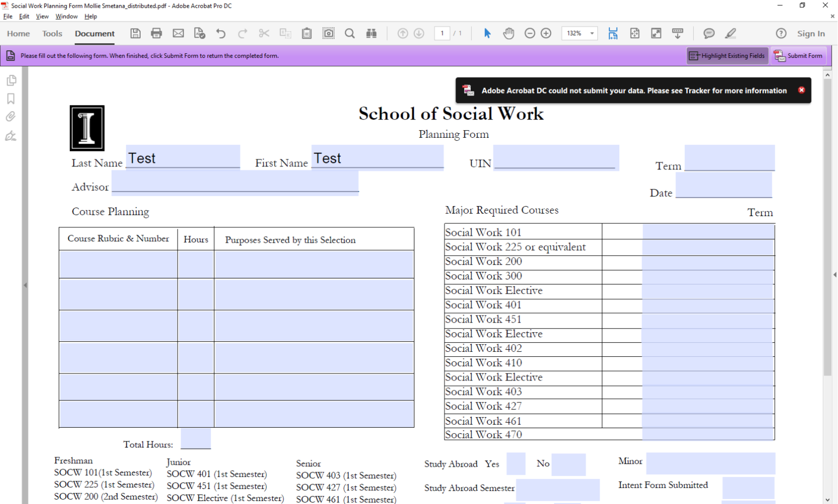The image size is (838, 504).
Task: Add a comment with speech bubble icon
Action: [709, 34]
